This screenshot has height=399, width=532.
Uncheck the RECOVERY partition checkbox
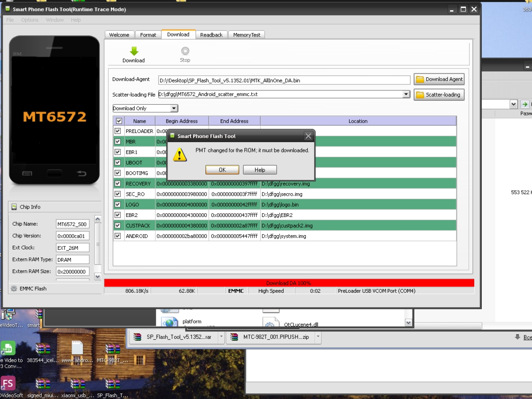click(x=118, y=183)
